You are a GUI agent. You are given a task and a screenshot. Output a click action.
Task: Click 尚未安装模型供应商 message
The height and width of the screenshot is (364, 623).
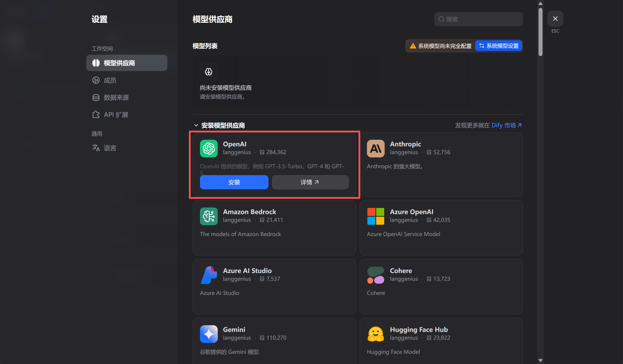click(x=225, y=88)
